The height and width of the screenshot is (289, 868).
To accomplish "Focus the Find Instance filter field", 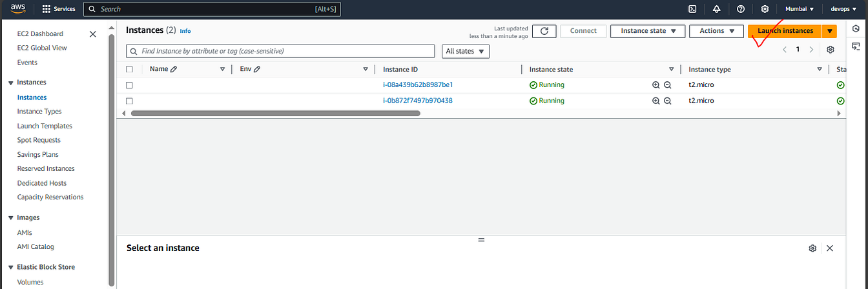I will (x=280, y=51).
